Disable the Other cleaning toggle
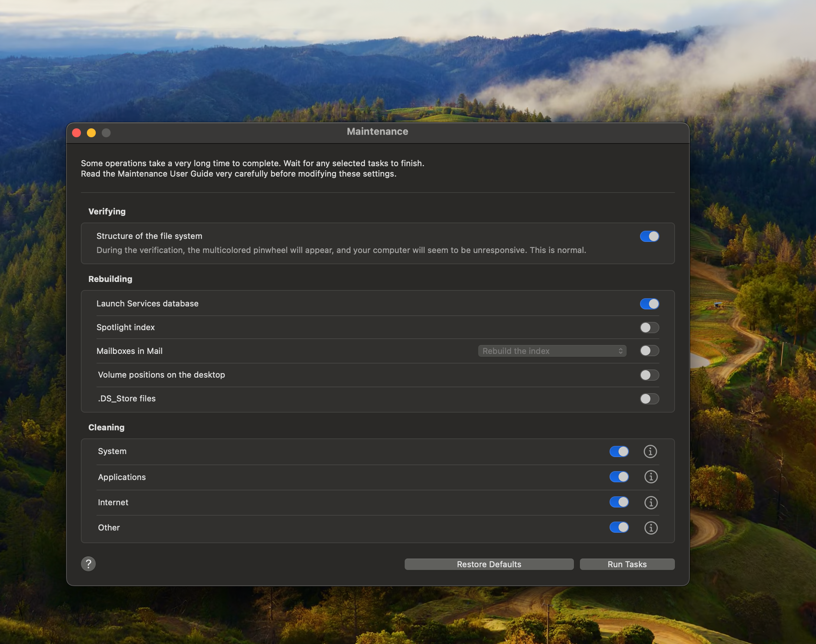The width and height of the screenshot is (816, 644). [619, 528]
